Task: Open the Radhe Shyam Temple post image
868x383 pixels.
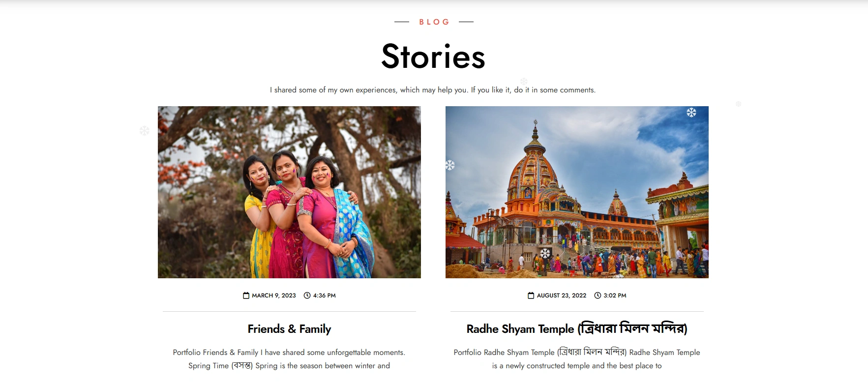Action: tap(577, 192)
